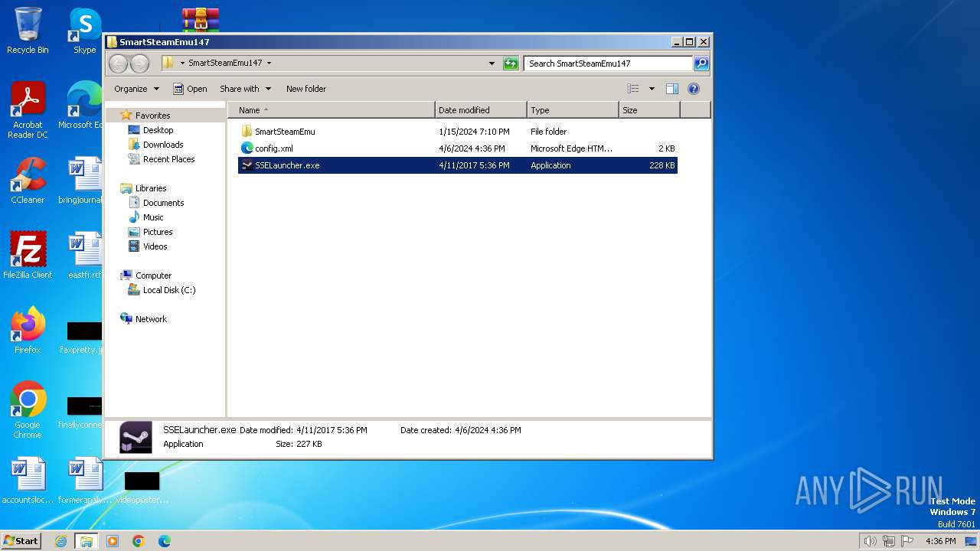This screenshot has height=551, width=980.
Task: Open Skype desktop shortcut
Action: (x=84, y=31)
